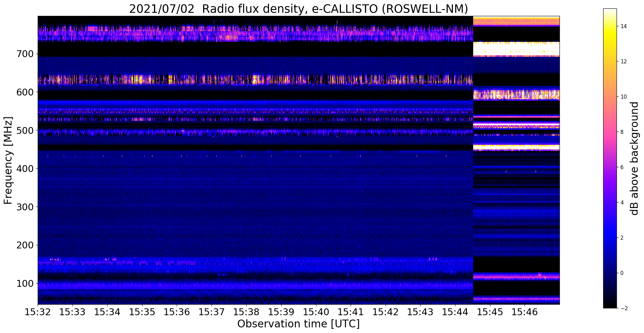Click the white saturated band near 710 MHz after 15:45

(x=517, y=49)
